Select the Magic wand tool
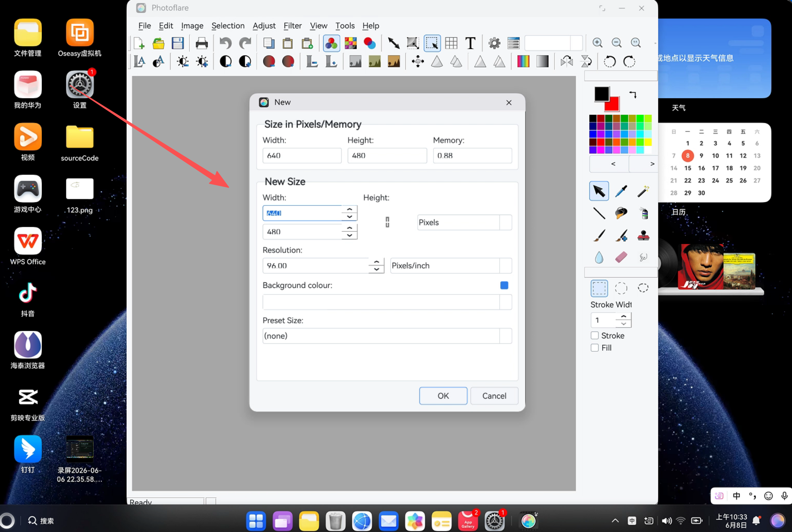This screenshot has width=792, height=532. pyautogui.click(x=643, y=191)
